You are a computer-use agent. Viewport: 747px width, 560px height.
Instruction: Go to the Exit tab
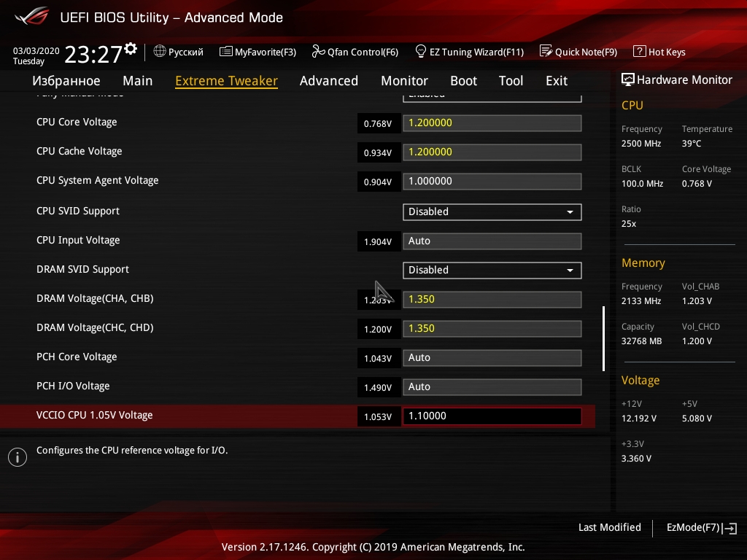tap(557, 81)
